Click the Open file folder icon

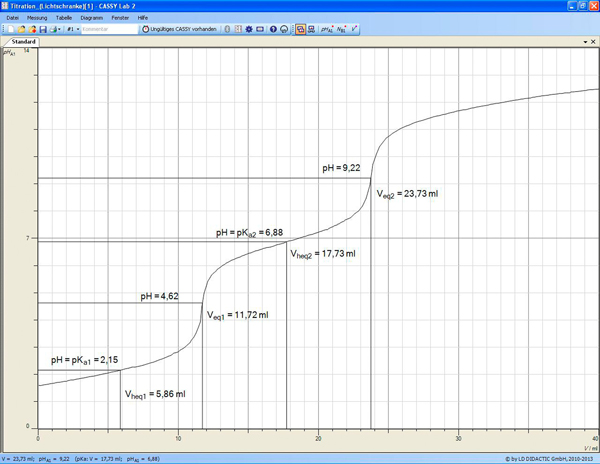click(20, 29)
